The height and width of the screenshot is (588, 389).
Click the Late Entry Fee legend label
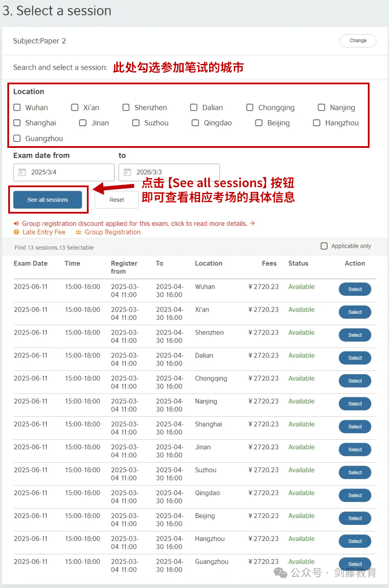(44, 232)
